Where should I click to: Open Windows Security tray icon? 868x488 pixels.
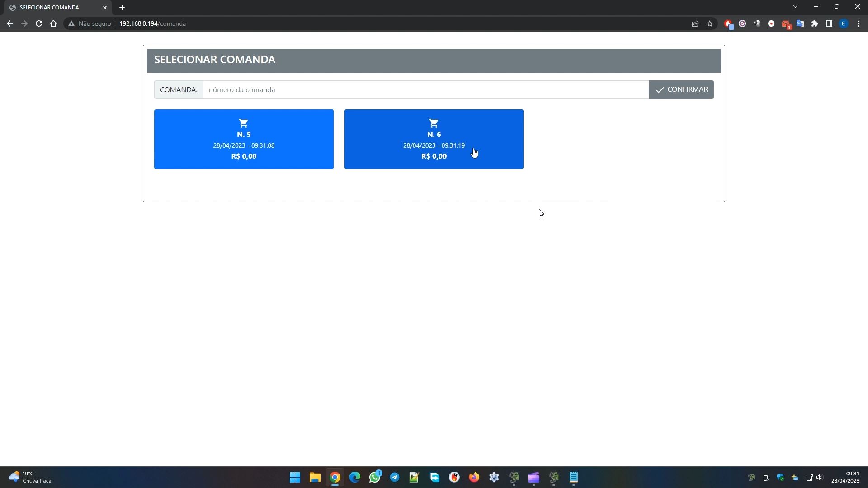point(780,477)
